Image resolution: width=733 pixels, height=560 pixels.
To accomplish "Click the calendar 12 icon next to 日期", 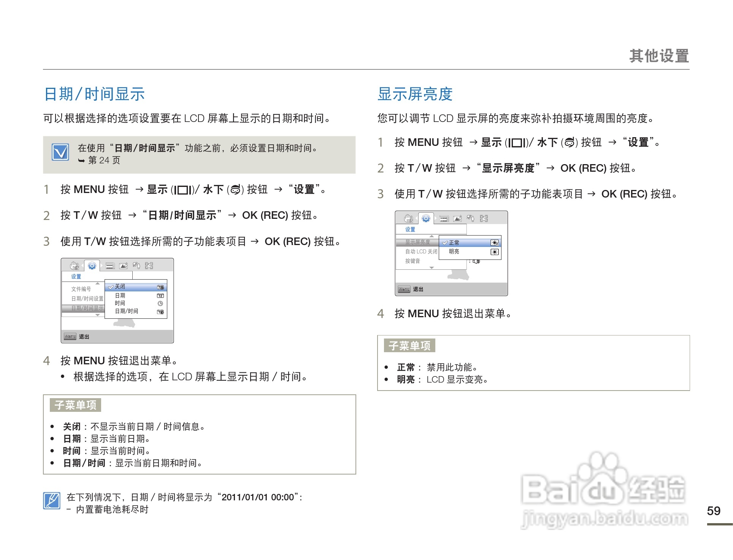I will [160, 296].
